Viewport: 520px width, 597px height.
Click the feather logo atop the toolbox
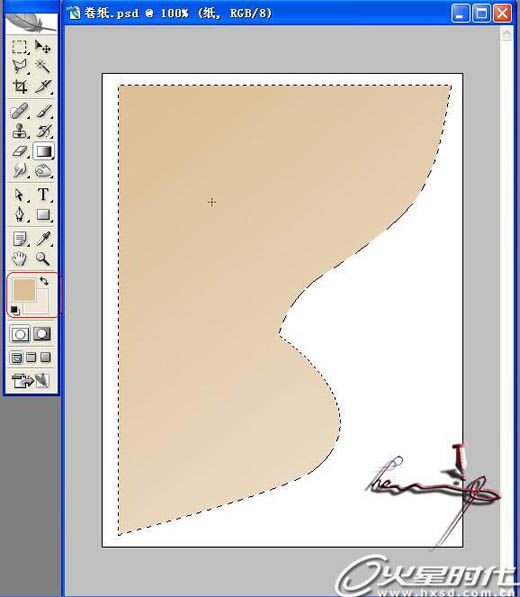pyautogui.click(x=31, y=24)
